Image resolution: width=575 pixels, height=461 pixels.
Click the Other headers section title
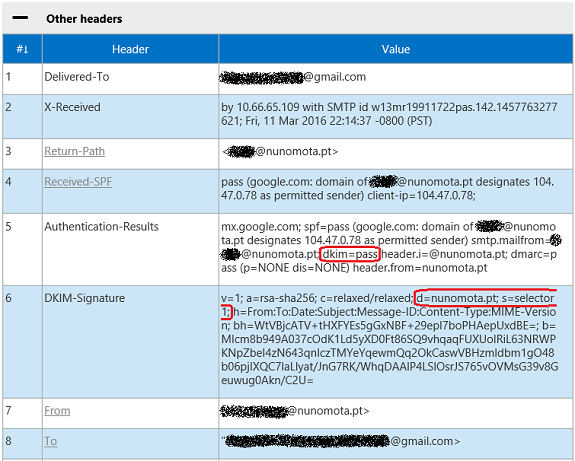[x=84, y=19]
